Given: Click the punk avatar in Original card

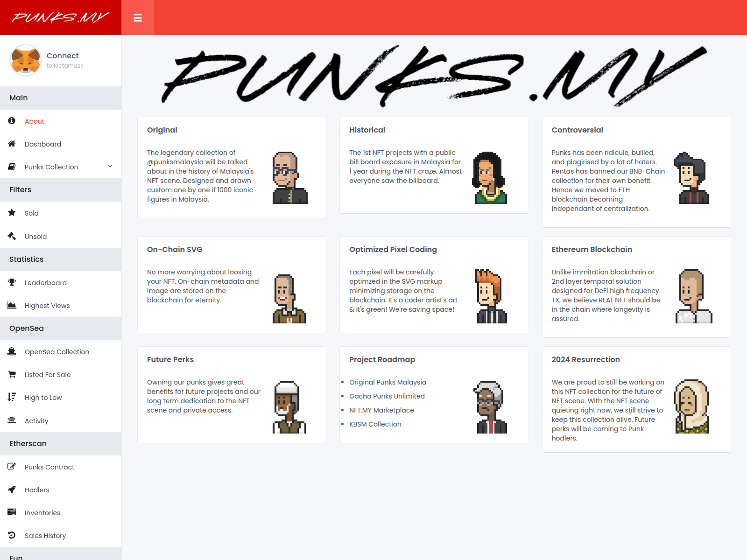Looking at the screenshot, I should pos(290,178).
